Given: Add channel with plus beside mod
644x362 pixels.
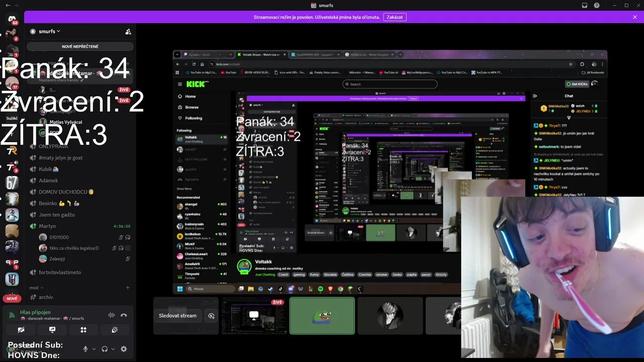Looking at the screenshot, I should point(128,288).
